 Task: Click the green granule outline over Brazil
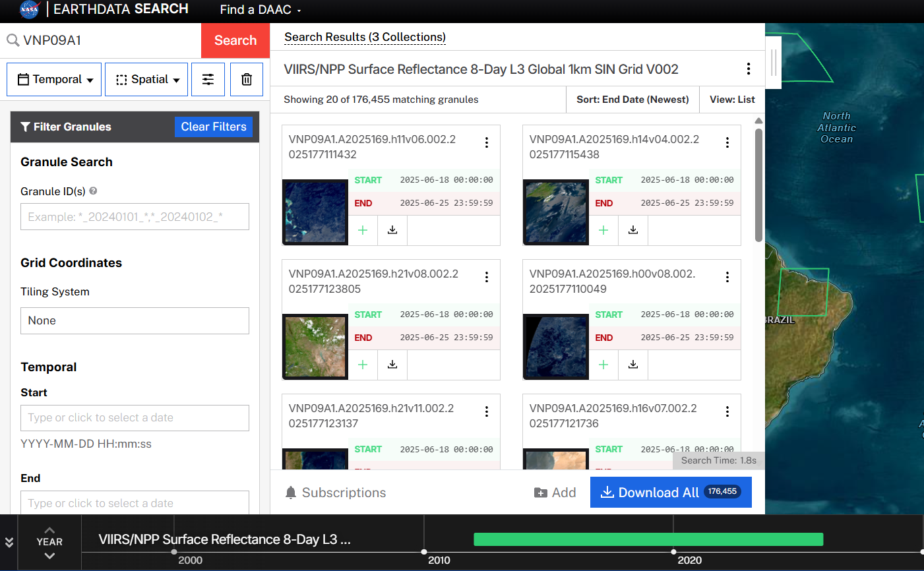point(803,291)
